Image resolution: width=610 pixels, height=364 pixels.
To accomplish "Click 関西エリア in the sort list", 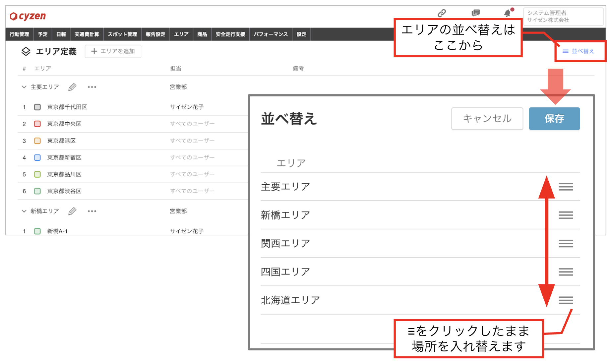I will point(285,244).
